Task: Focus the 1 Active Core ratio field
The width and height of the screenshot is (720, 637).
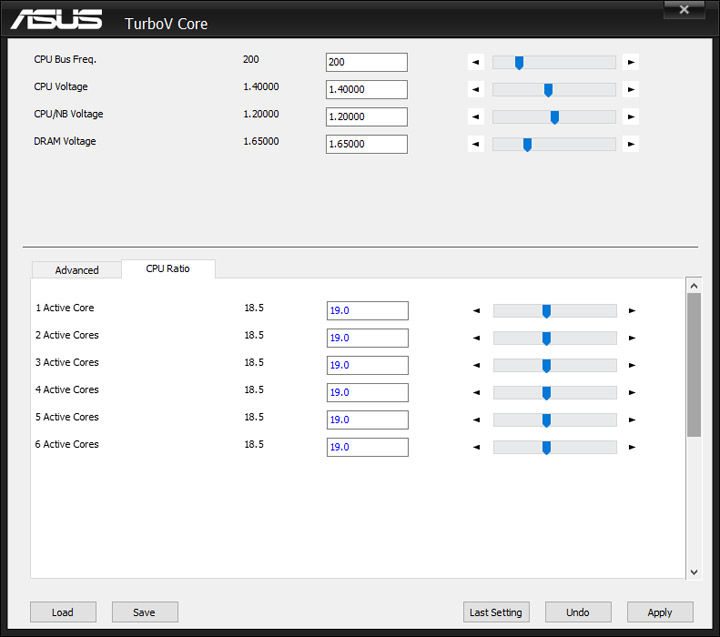Action: pyautogui.click(x=367, y=310)
